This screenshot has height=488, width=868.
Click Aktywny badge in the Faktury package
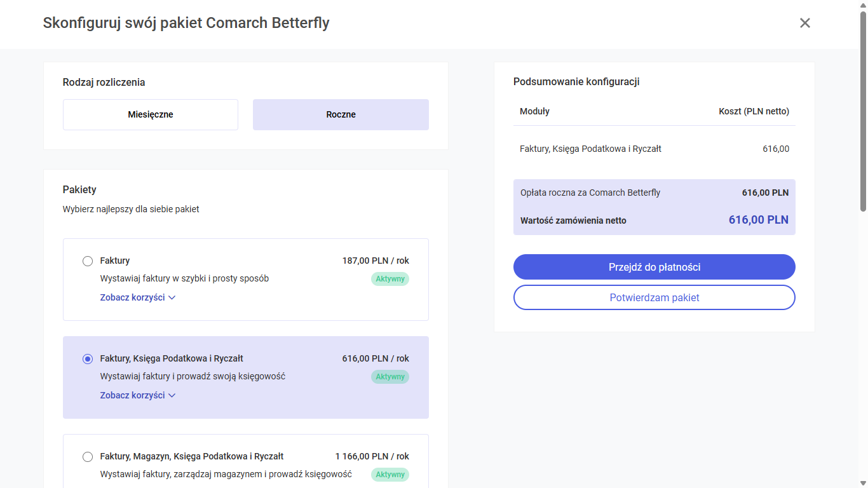tap(390, 279)
